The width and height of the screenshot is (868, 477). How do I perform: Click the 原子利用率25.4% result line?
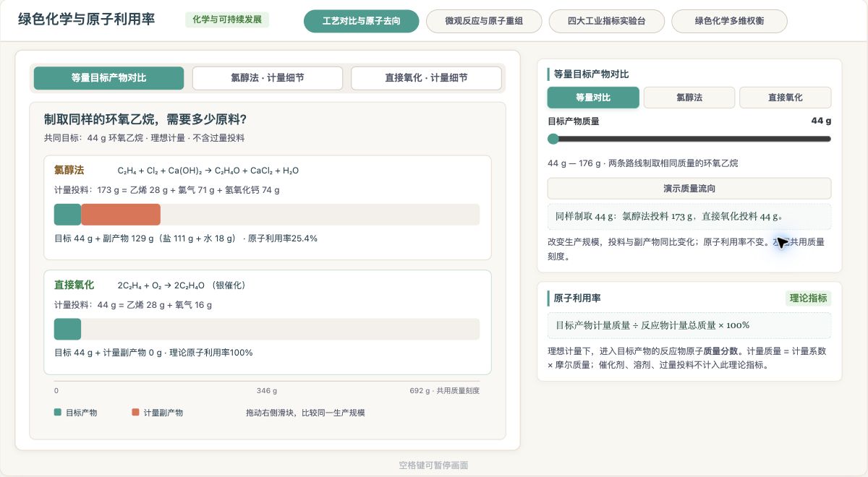click(x=186, y=239)
